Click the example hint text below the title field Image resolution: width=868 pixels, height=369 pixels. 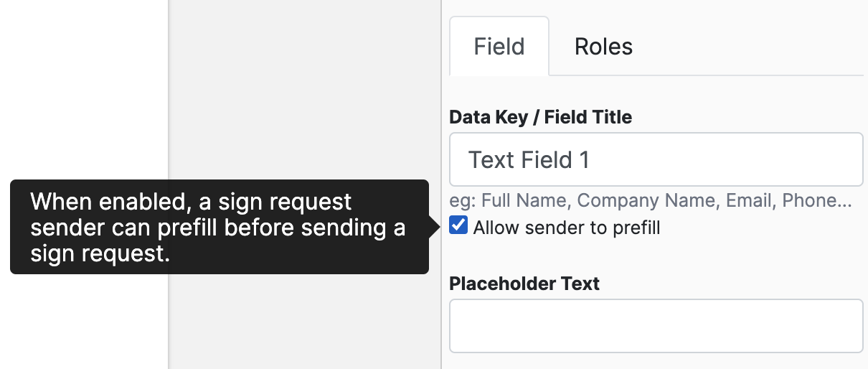pos(650,200)
